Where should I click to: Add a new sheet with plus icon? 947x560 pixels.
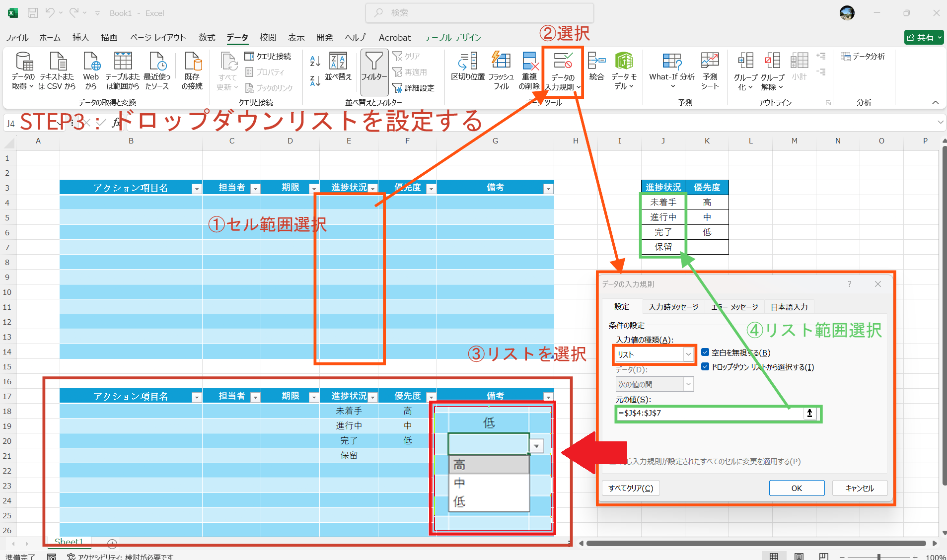tap(112, 543)
